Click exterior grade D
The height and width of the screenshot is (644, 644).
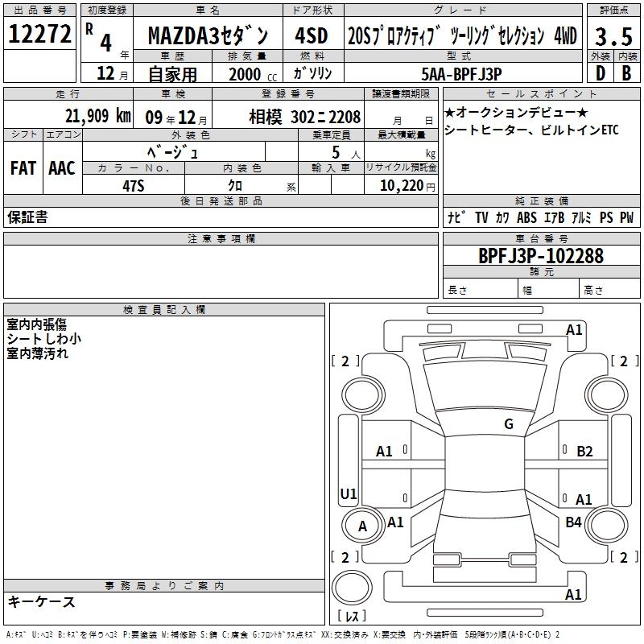(x=601, y=73)
